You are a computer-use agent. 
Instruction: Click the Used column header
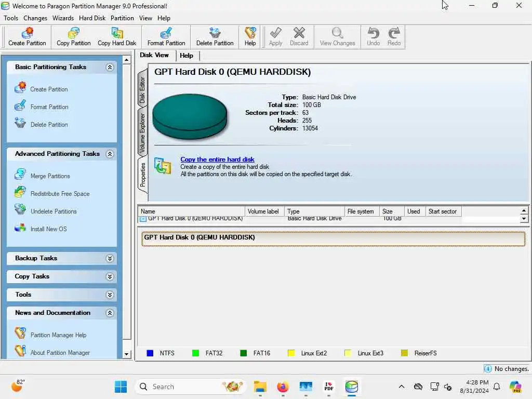(415, 211)
